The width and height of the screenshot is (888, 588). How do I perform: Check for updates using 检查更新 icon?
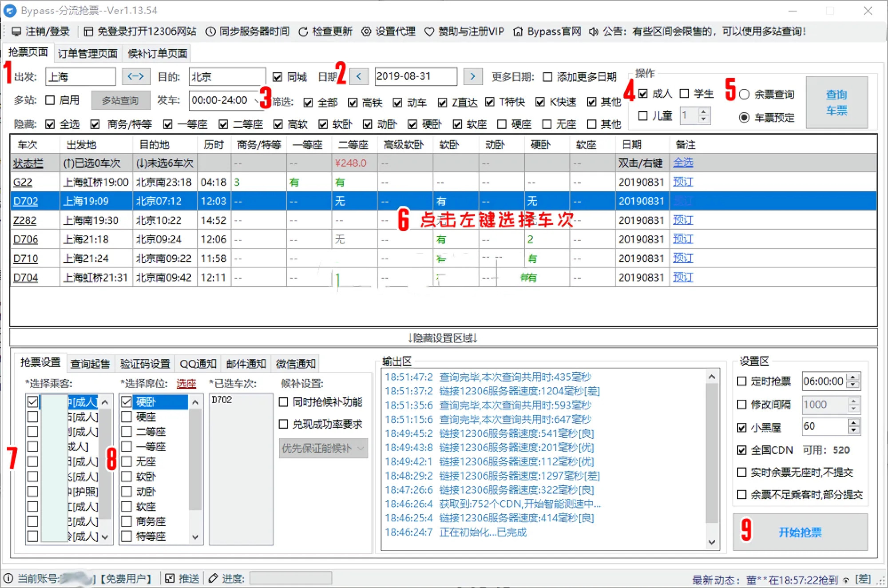[x=303, y=31]
